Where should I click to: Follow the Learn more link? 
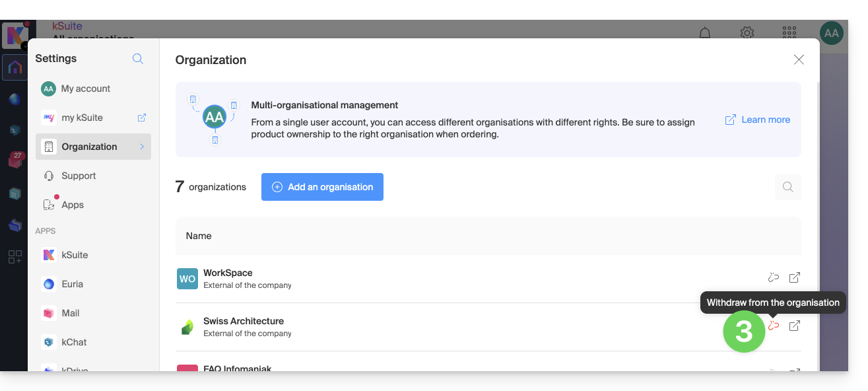pyautogui.click(x=758, y=120)
